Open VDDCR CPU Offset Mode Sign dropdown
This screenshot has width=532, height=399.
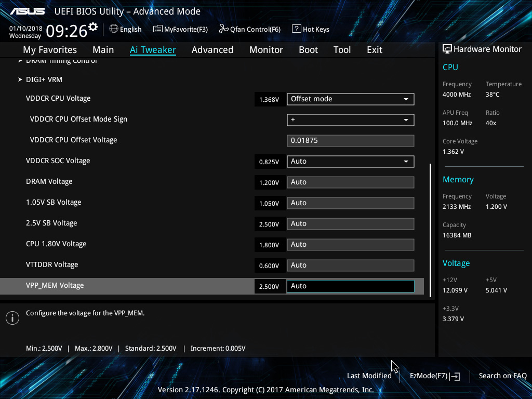coord(351,120)
